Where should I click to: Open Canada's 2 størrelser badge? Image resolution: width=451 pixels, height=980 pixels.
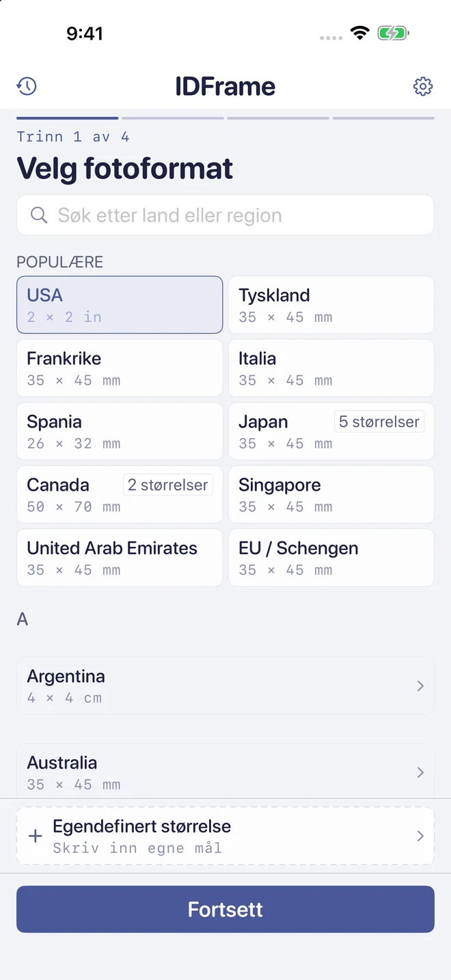167,485
